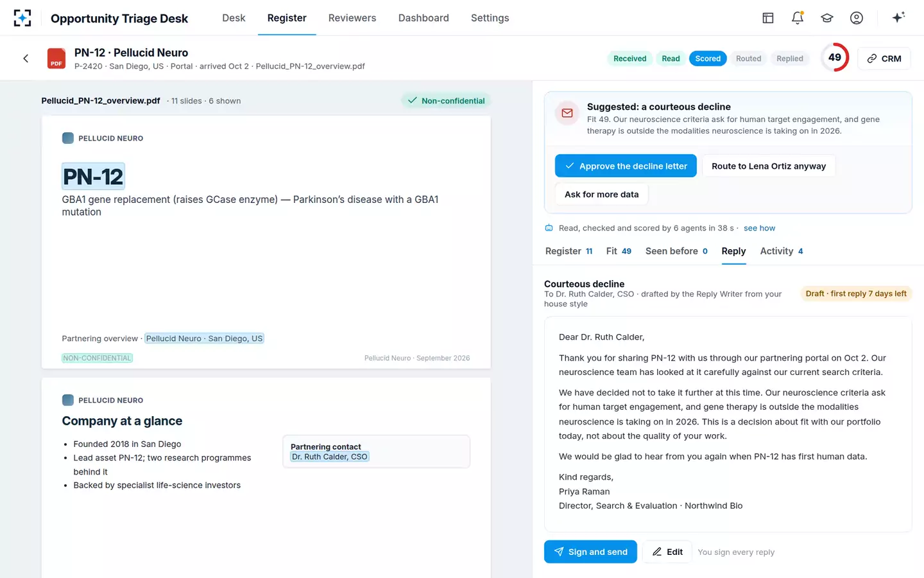Click the highlighted 'Dr. Ruth Calder, CSO' contact

click(330, 457)
